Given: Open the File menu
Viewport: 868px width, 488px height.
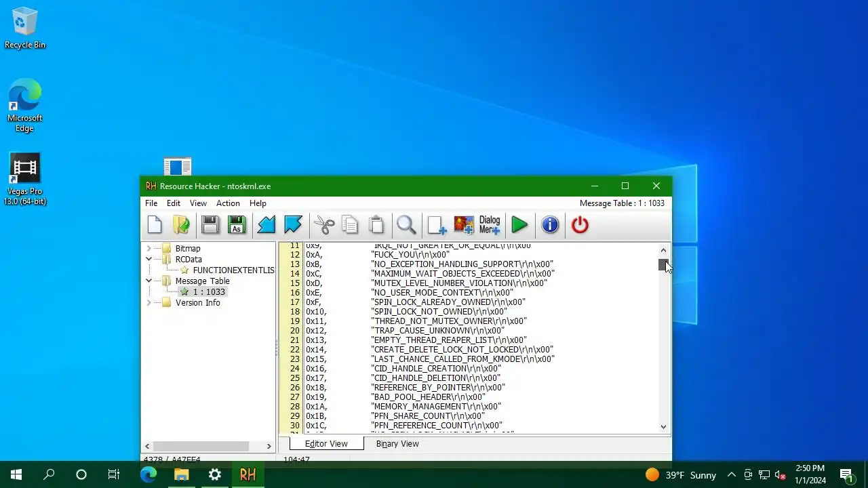Looking at the screenshot, I should click(151, 203).
